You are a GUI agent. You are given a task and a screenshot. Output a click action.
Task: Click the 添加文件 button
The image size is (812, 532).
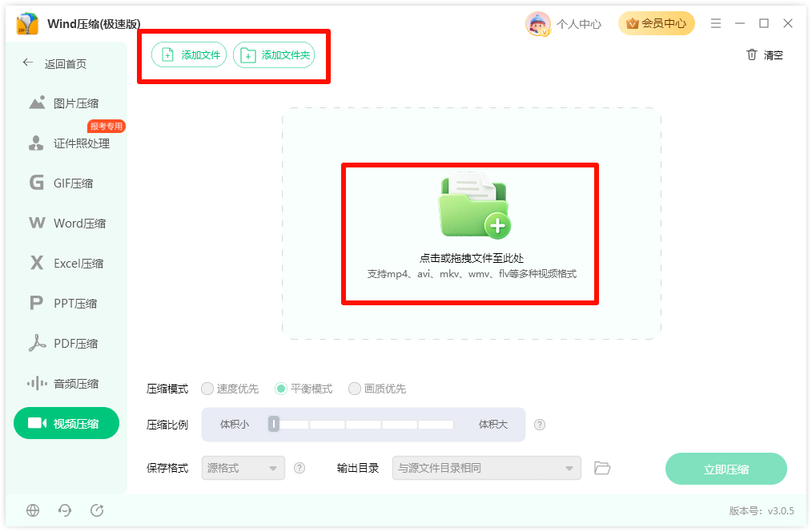pyautogui.click(x=189, y=55)
